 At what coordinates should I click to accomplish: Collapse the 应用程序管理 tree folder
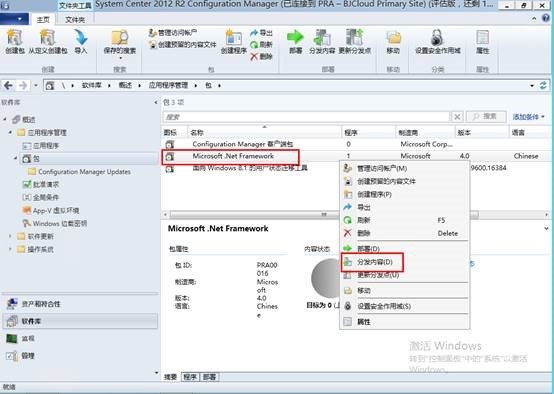pos(10,133)
